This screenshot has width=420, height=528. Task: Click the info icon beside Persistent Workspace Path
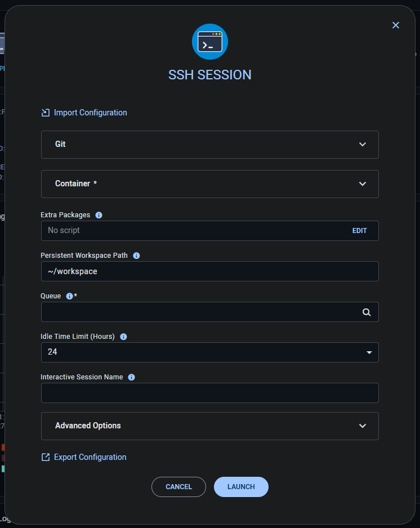click(136, 255)
